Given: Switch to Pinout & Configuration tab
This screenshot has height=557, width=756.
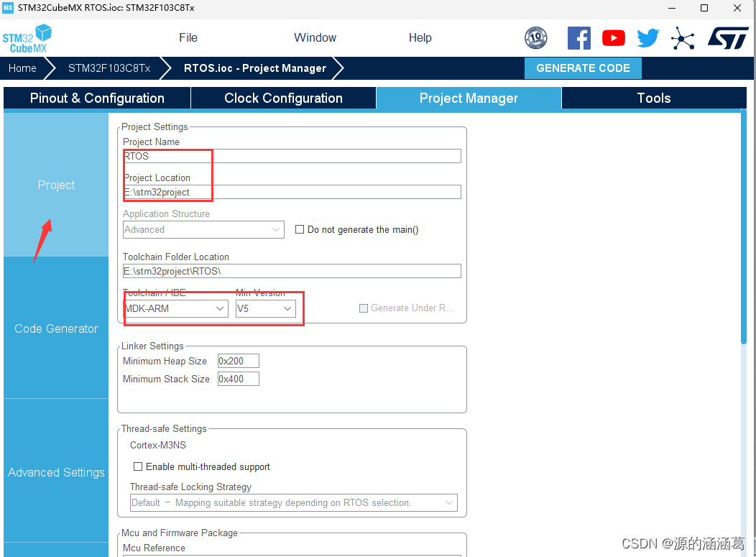Looking at the screenshot, I should point(97,98).
